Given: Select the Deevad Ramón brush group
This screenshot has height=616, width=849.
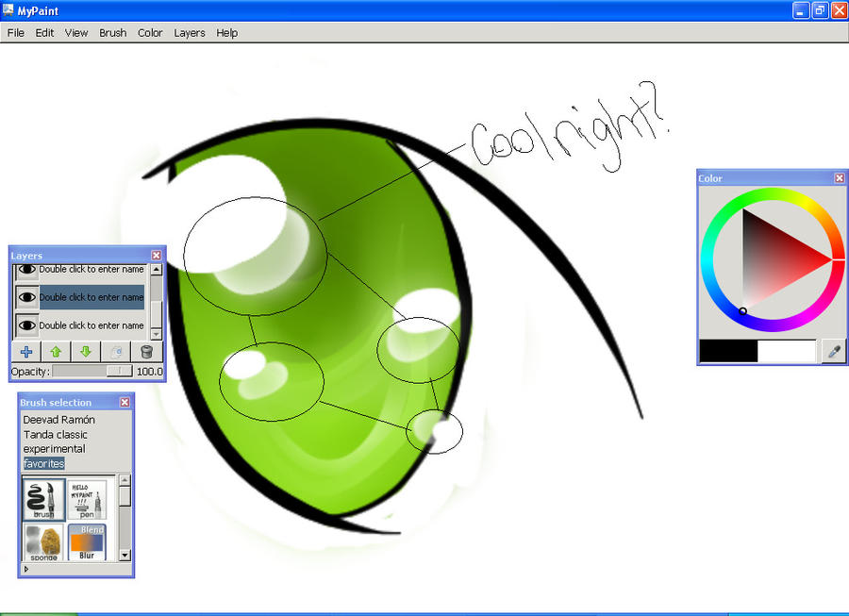Looking at the screenshot, I should click(59, 420).
